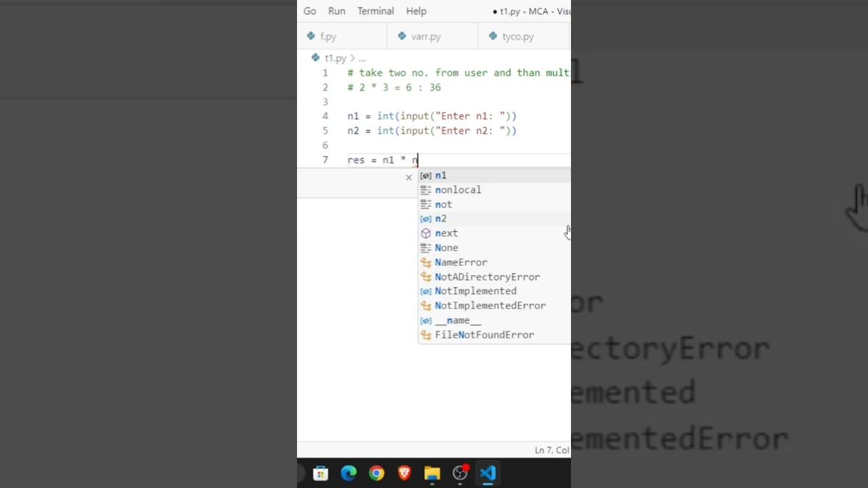This screenshot has height=488, width=868.
Task: Click the Python file icon on varr.py tab
Action: click(x=402, y=36)
